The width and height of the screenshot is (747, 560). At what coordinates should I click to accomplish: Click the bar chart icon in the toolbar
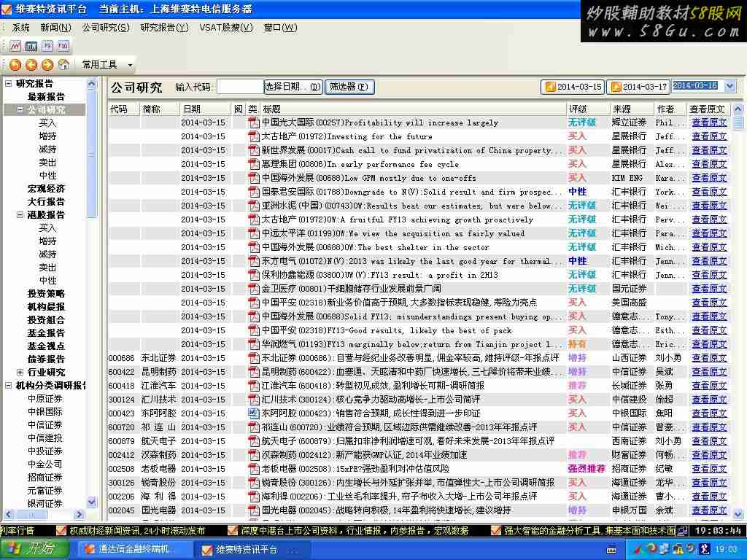click(31, 46)
